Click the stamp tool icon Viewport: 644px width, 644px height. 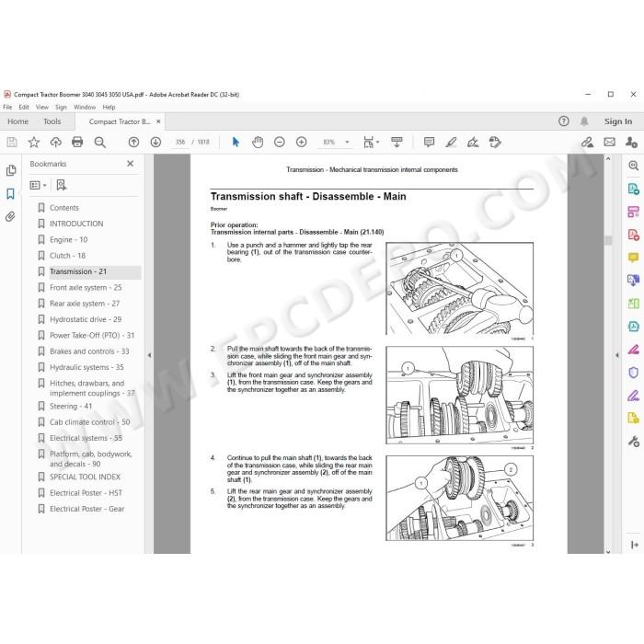pos(495,142)
